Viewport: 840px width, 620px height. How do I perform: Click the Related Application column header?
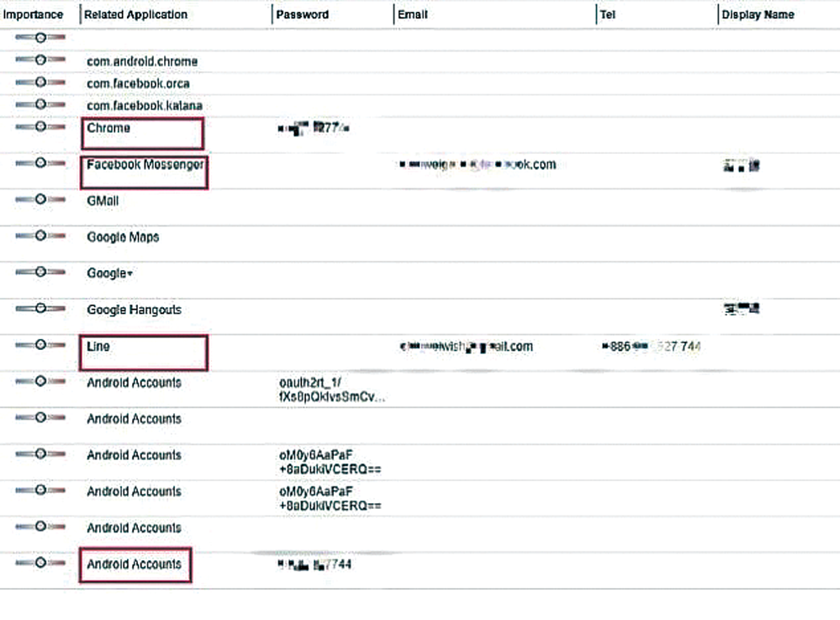(x=135, y=14)
